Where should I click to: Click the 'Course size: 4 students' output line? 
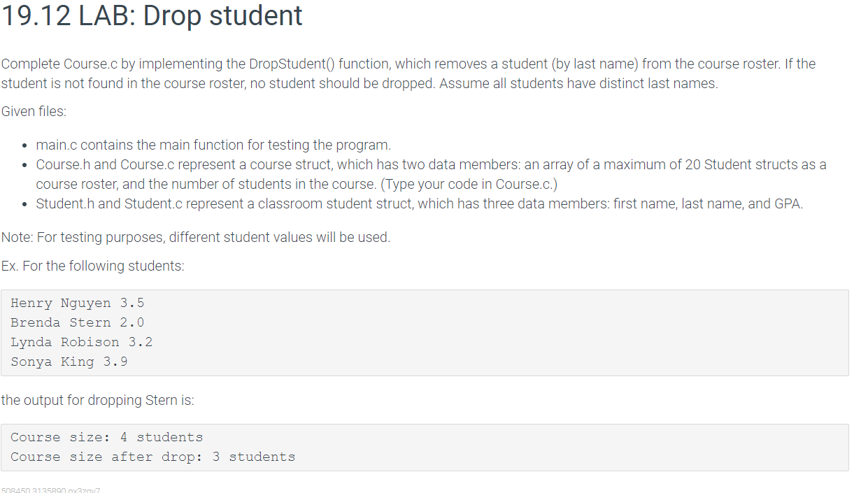coord(107,438)
